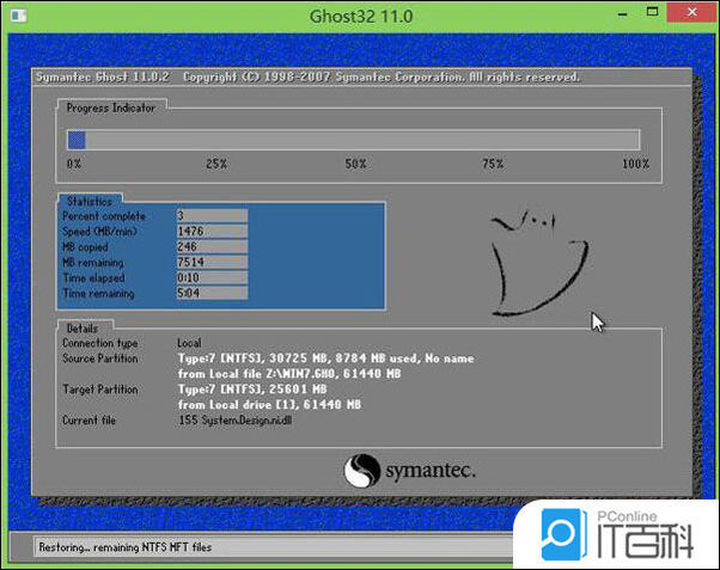Click the MB remaining label
720x570 pixels.
point(93,263)
